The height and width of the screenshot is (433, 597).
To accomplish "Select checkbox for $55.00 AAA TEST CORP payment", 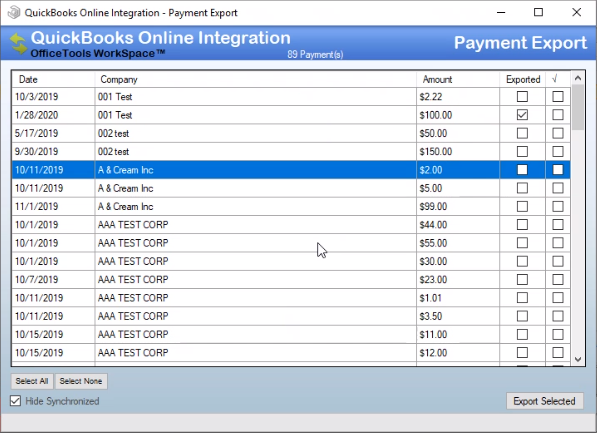I will pyautogui.click(x=558, y=243).
